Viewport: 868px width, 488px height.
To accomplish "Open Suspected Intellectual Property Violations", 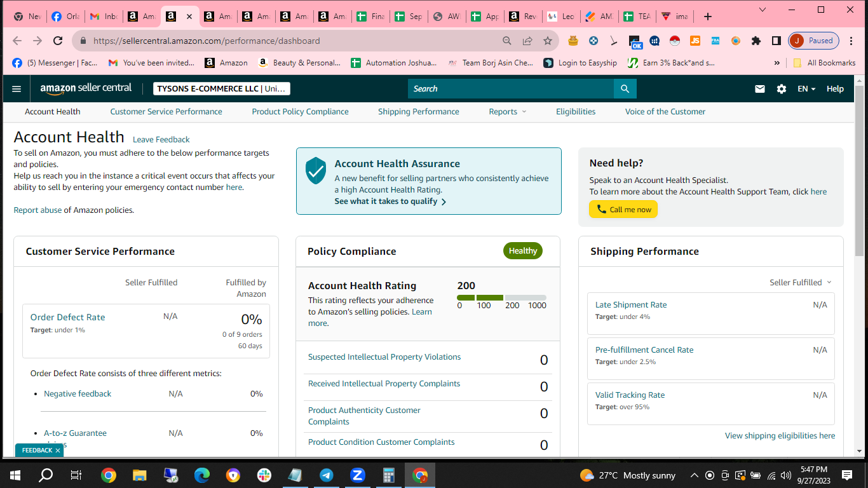I will pos(384,357).
